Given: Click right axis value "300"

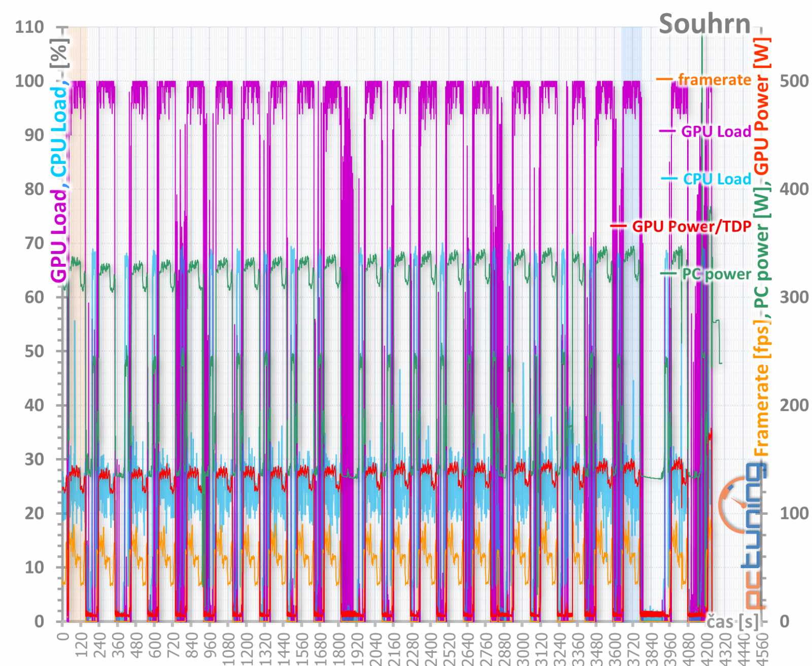Looking at the screenshot, I should [x=794, y=297].
